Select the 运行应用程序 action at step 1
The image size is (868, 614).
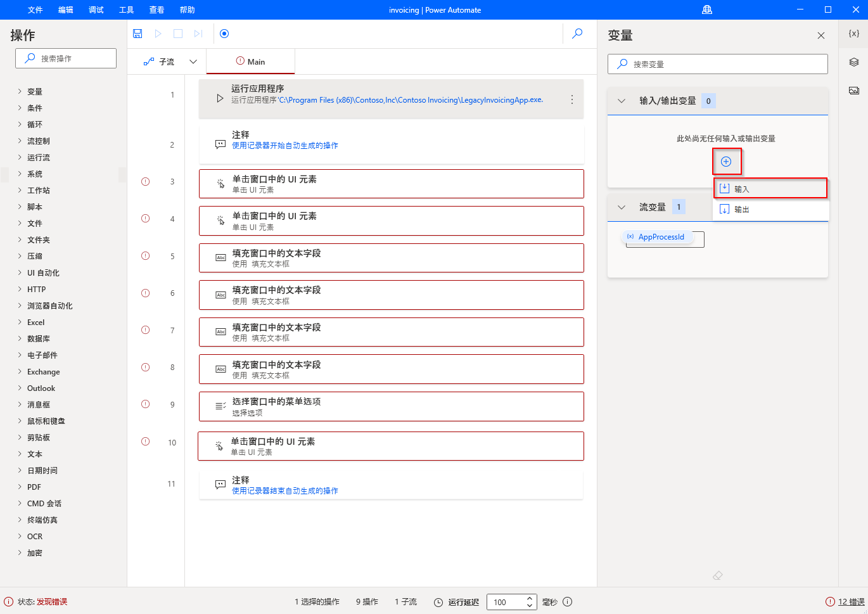[392, 99]
